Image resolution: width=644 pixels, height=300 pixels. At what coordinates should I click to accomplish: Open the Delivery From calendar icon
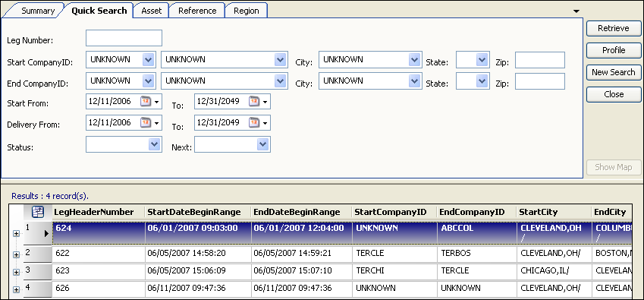[146, 122]
